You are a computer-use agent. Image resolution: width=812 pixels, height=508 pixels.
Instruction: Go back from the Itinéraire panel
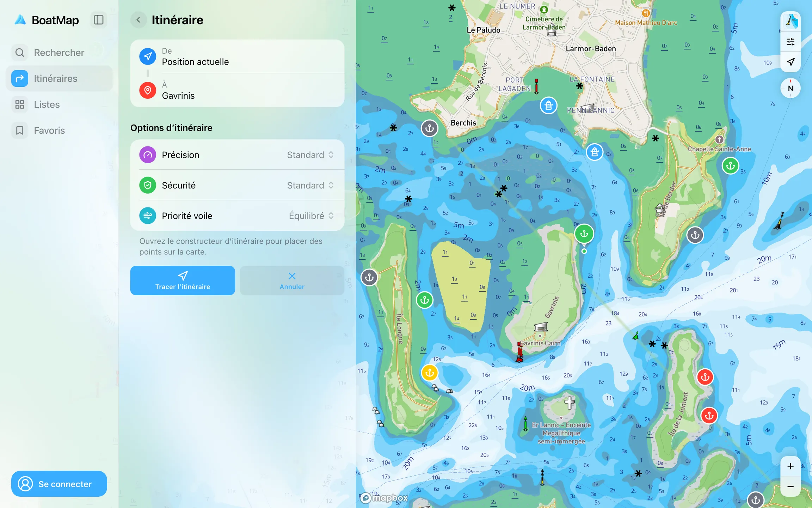coord(139,20)
